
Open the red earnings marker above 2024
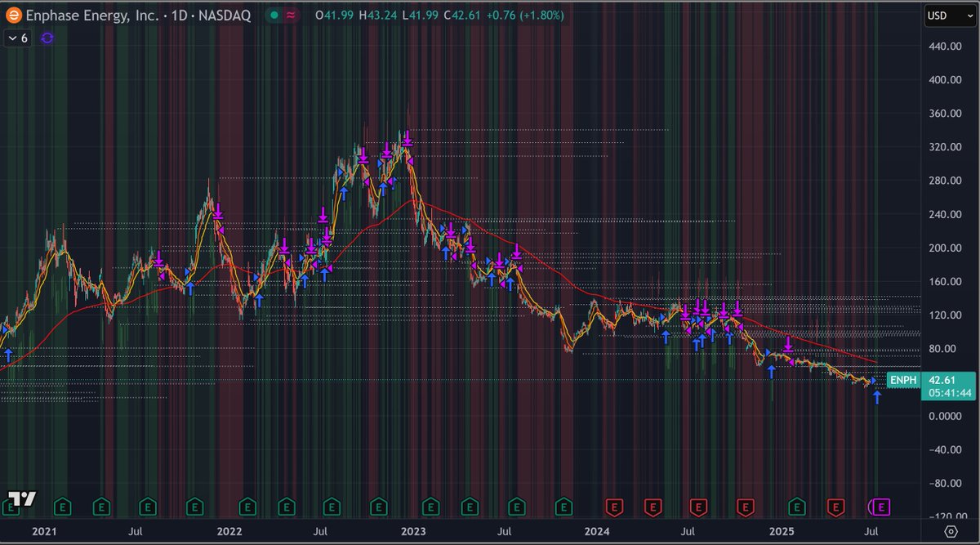613,507
